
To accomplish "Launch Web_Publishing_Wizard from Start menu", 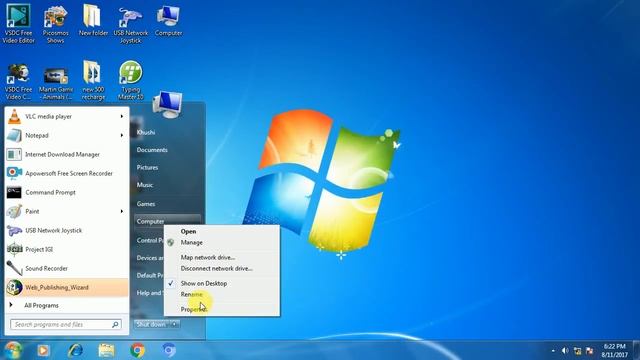I will coord(67,287).
